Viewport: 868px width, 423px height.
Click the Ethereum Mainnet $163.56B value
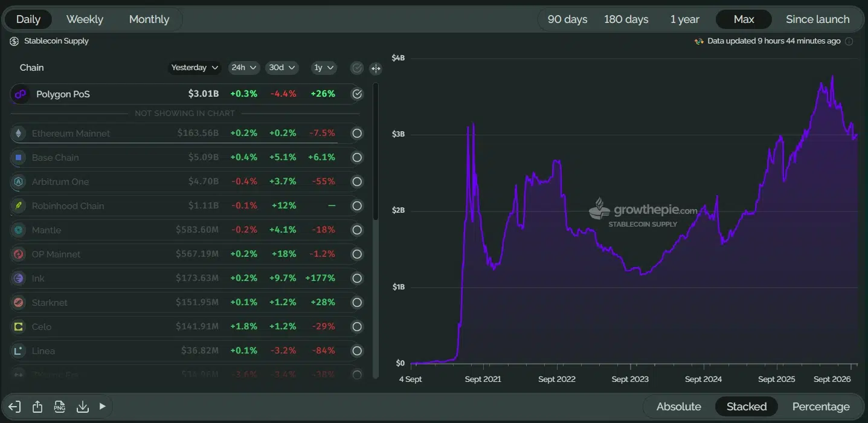click(198, 134)
